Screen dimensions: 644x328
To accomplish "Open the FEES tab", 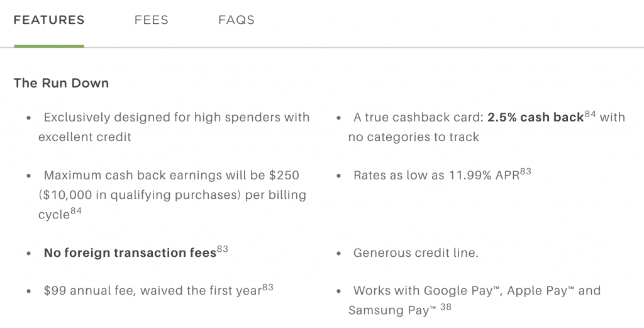I will pos(151,20).
